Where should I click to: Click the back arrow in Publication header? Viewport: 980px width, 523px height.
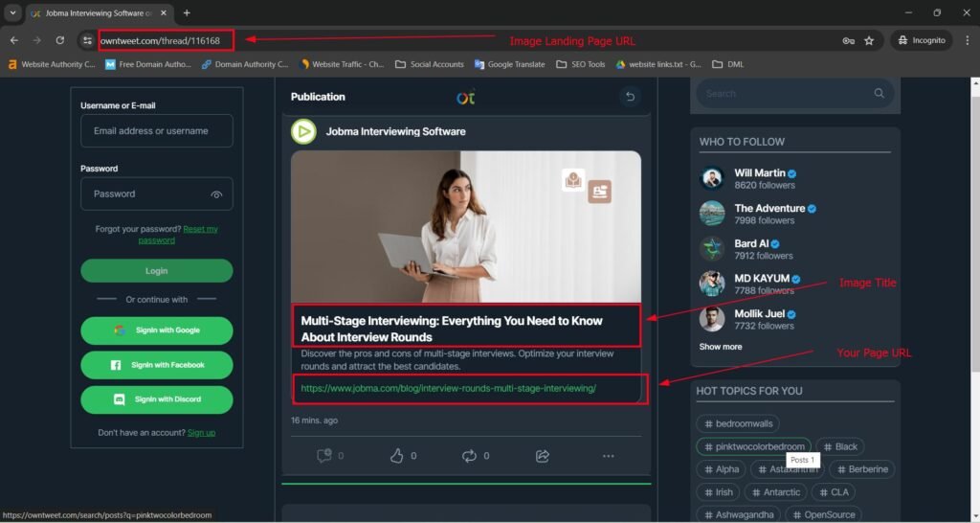(630, 97)
